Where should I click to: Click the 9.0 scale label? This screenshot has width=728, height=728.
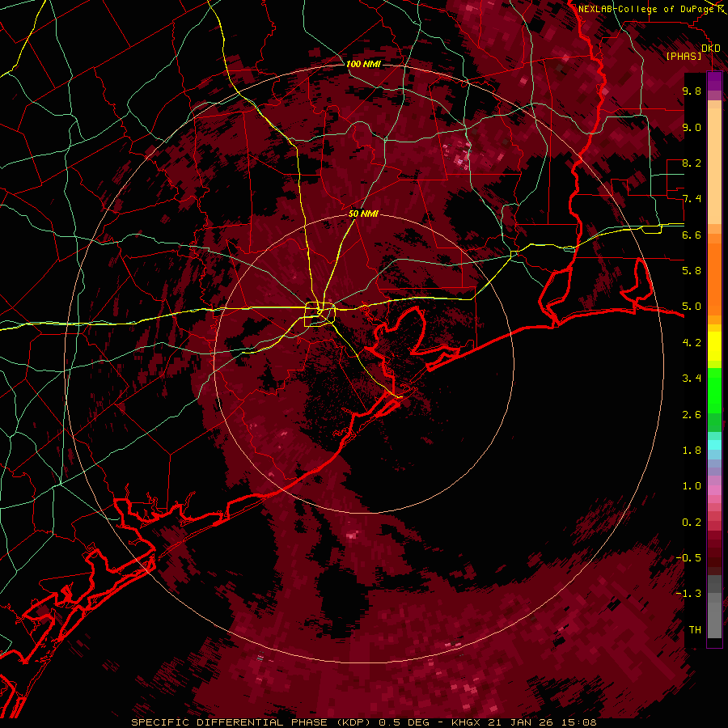pos(692,127)
